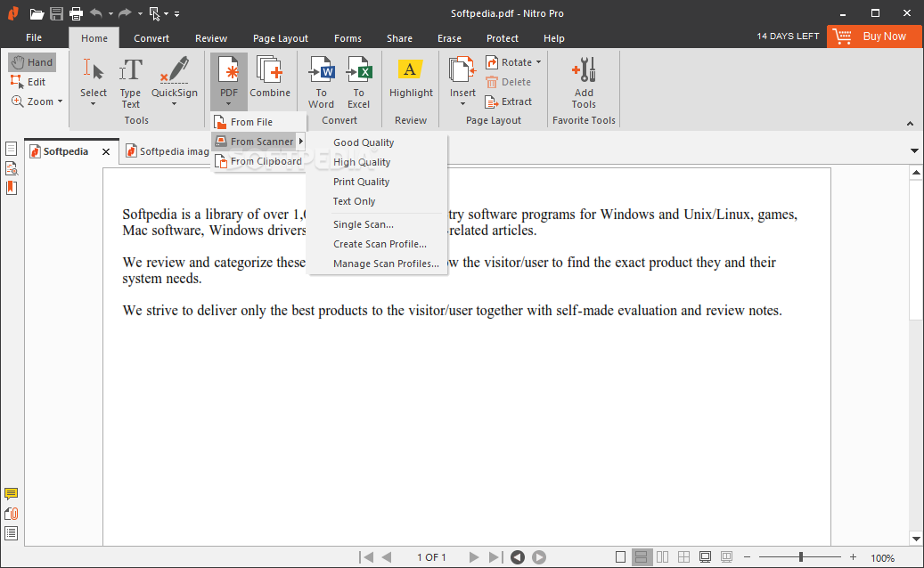Enable the Edit tool mode

[x=29, y=82]
